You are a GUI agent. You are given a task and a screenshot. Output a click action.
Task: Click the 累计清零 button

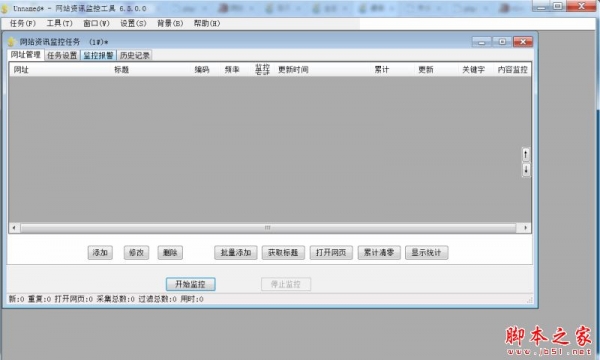[x=379, y=252]
